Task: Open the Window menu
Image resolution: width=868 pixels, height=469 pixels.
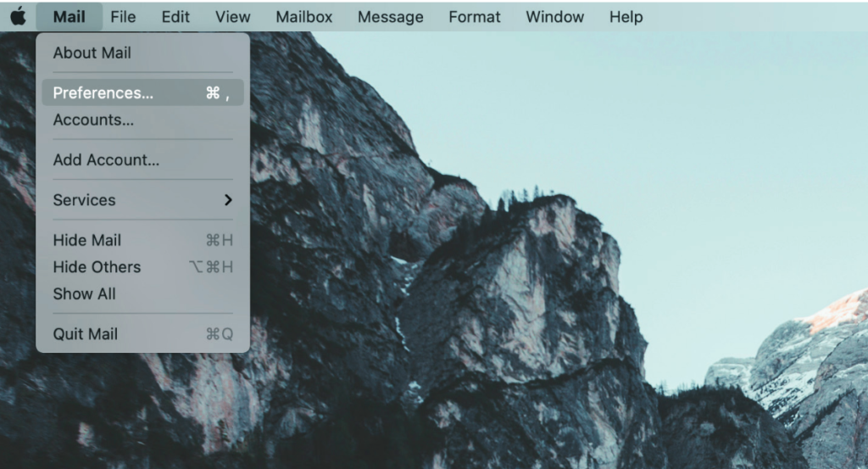Action: coord(554,17)
